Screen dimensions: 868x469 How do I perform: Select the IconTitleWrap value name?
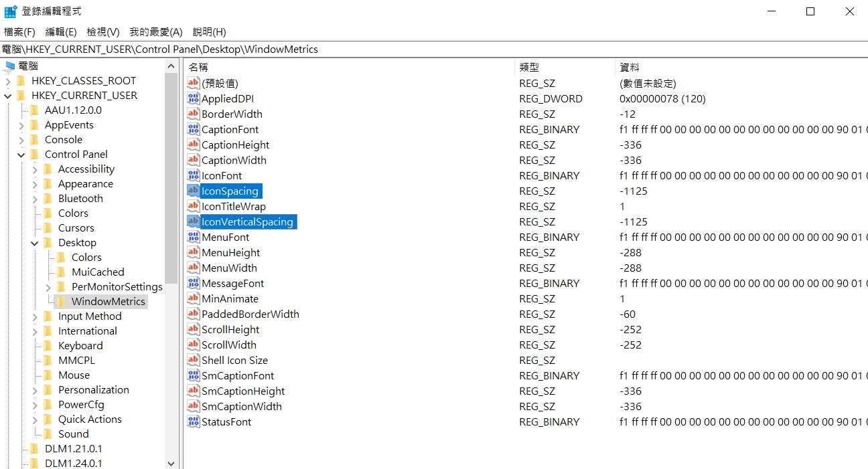pos(234,206)
